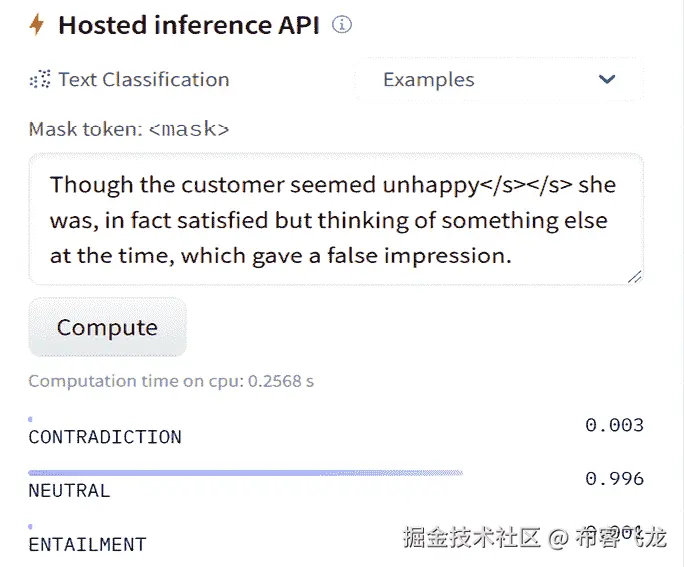The image size is (684, 567).
Task: Click the computation time on cpu text
Action: click(x=171, y=381)
